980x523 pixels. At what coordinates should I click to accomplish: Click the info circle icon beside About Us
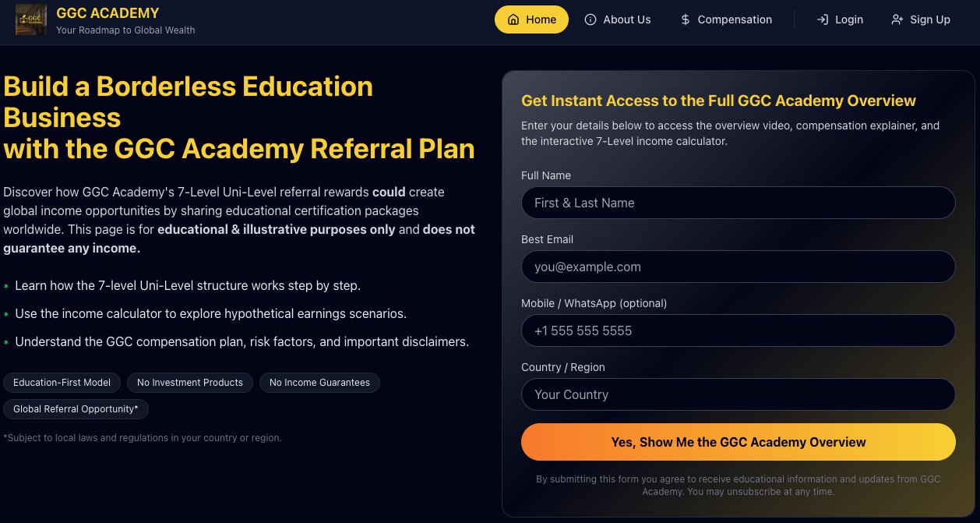pos(590,19)
